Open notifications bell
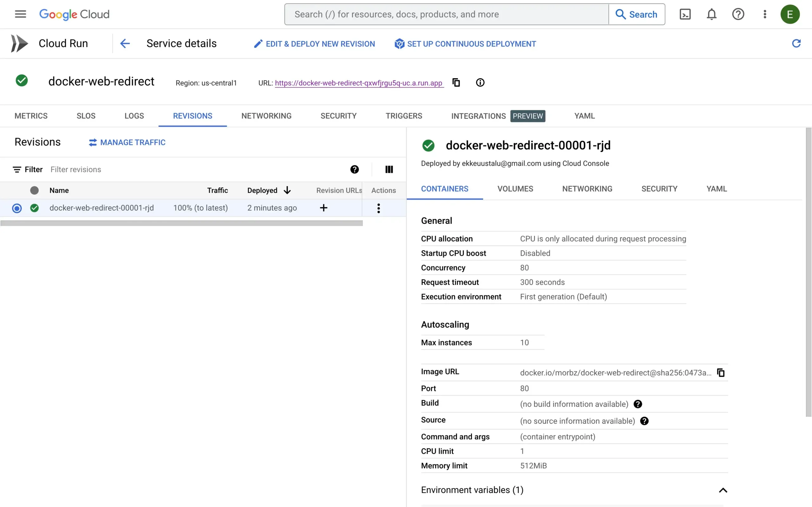The image size is (812, 507). tap(711, 14)
